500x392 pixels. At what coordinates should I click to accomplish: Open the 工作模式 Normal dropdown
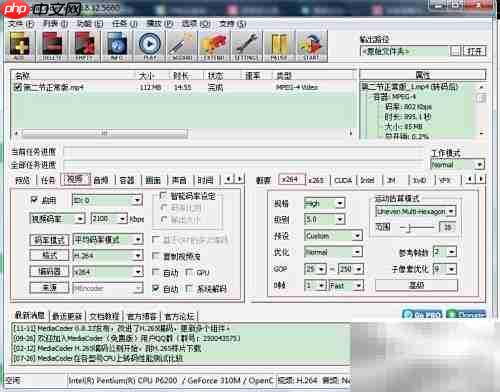pos(479,165)
